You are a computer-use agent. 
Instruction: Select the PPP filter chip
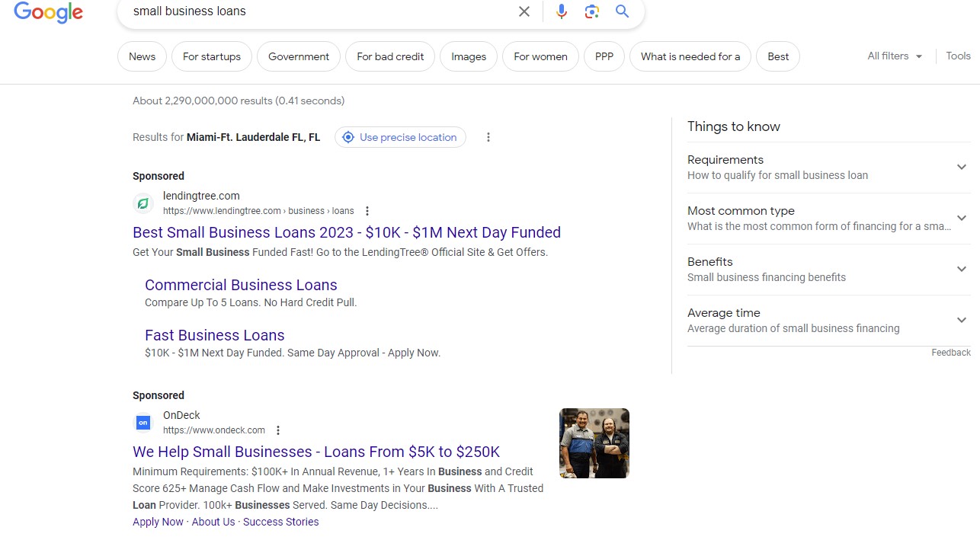tap(604, 56)
